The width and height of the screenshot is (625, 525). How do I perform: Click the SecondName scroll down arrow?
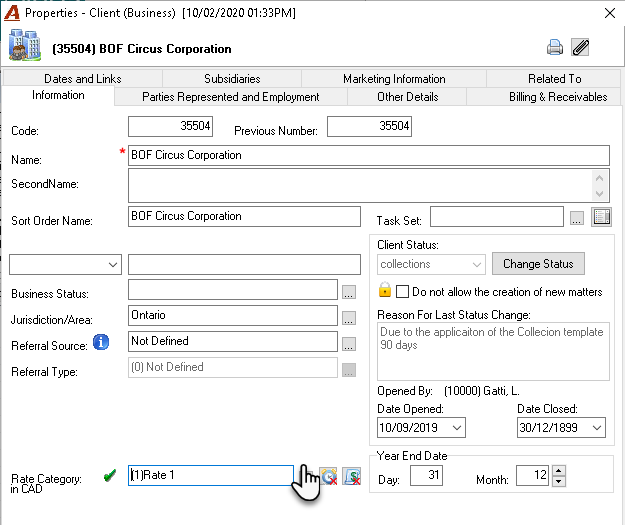click(599, 194)
